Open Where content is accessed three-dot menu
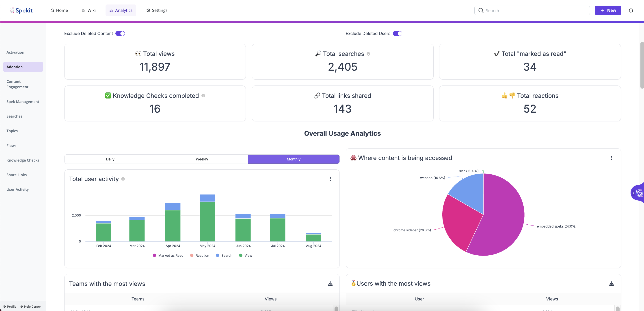The height and width of the screenshot is (311, 644). [x=612, y=158]
